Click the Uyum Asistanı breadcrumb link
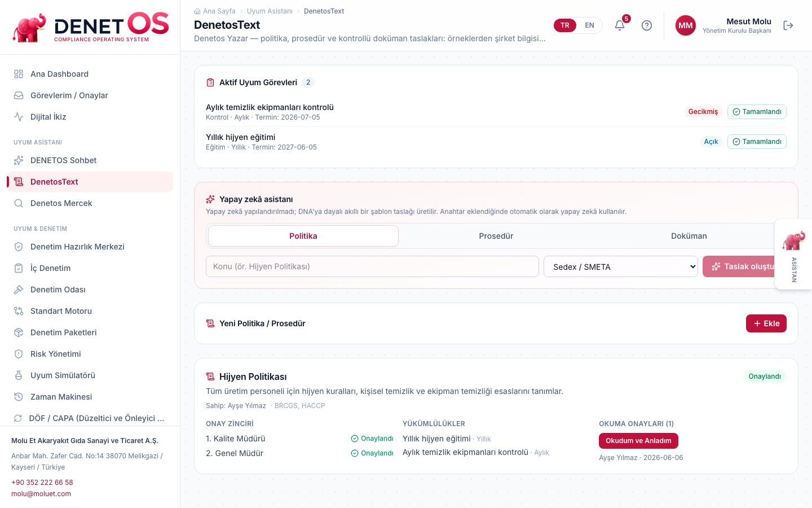The height and width of the screenshot is (508, 812). (270, 11)
